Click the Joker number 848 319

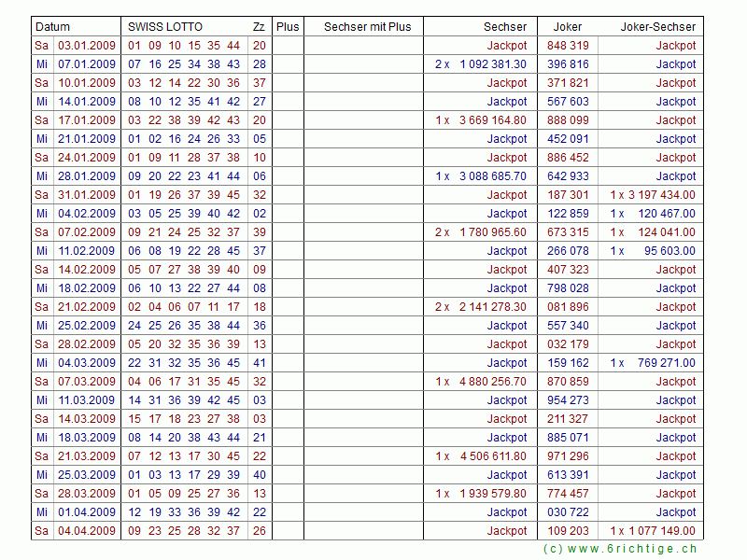[x=568, y=46]
